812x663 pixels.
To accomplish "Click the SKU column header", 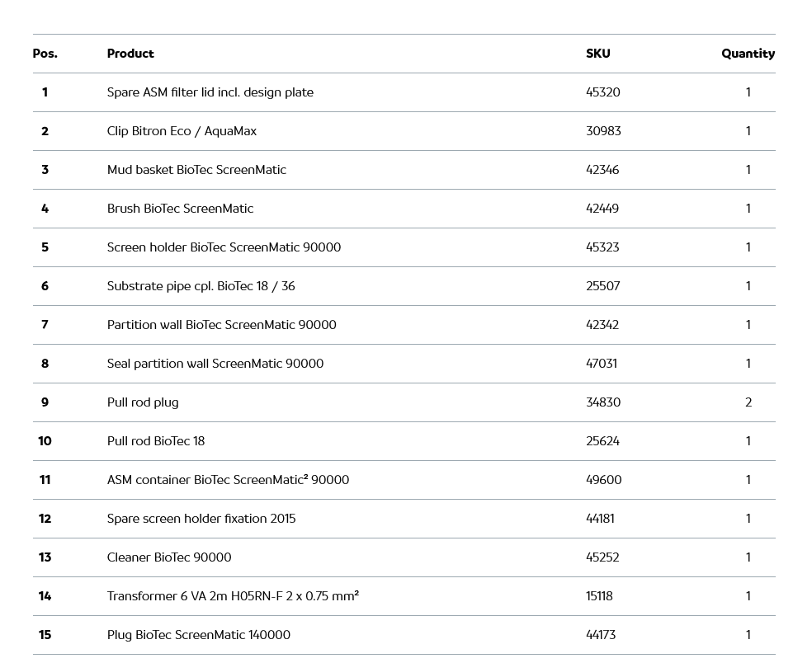I will 597,54.
